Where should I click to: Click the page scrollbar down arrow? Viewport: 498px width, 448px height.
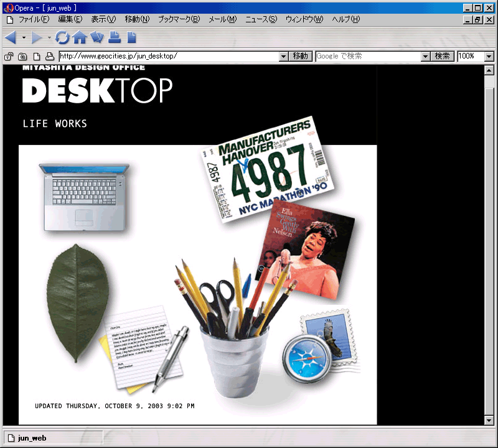point(489,421)
